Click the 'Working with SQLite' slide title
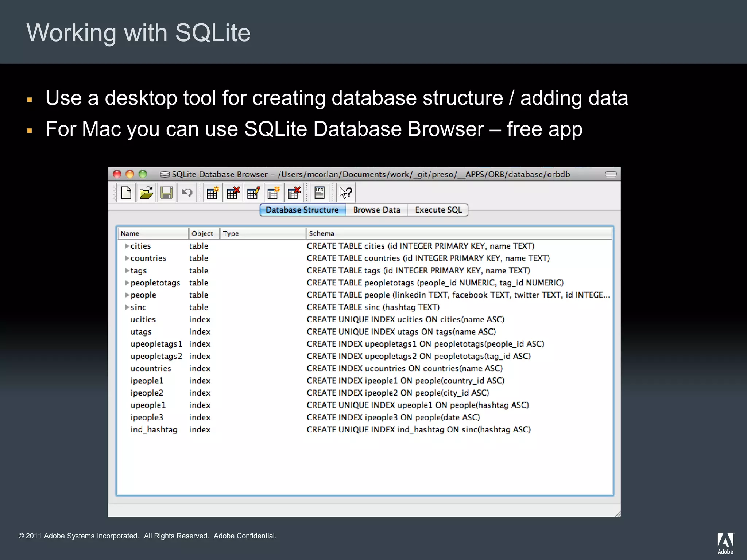 click(x=139, y=33)
